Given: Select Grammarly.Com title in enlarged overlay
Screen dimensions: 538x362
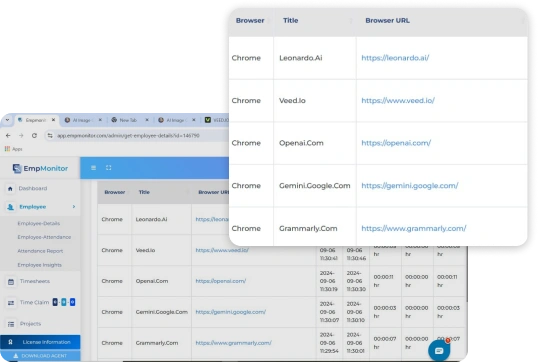Looking at the screenshot, I should point(308,229).
